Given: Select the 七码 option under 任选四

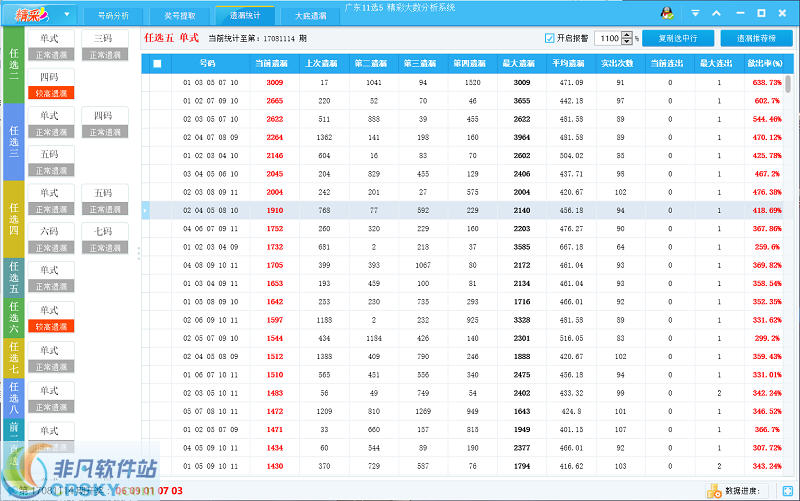Looking at the screenshot, I should click(103, 239).
